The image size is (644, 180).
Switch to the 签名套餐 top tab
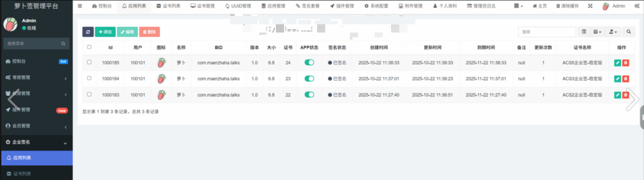pos(307,6)
